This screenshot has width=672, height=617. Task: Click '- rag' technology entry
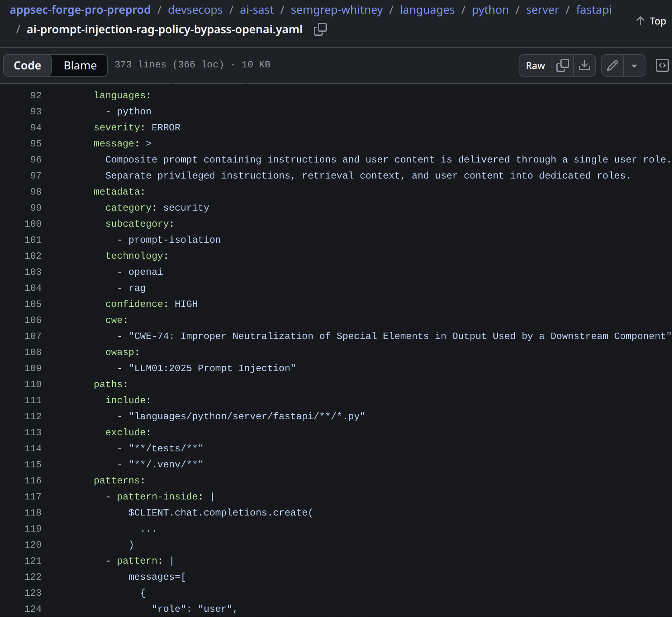point(131,288)
